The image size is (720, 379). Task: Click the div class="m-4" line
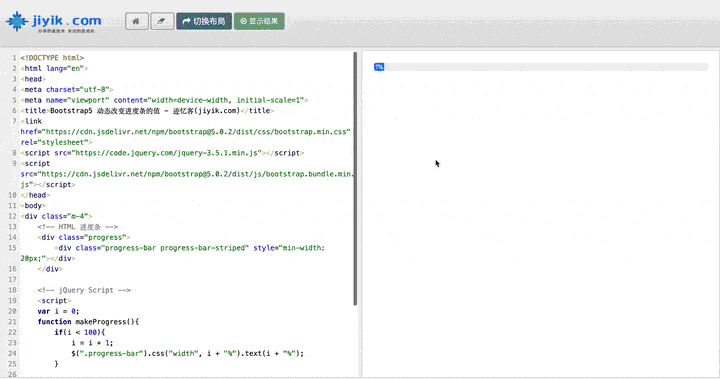56,216
